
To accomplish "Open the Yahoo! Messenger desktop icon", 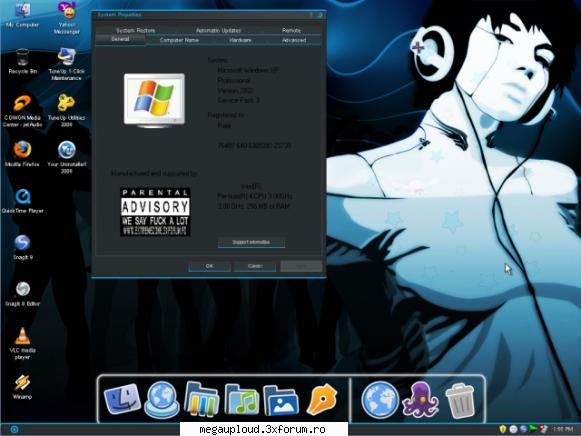I will 67,18.
